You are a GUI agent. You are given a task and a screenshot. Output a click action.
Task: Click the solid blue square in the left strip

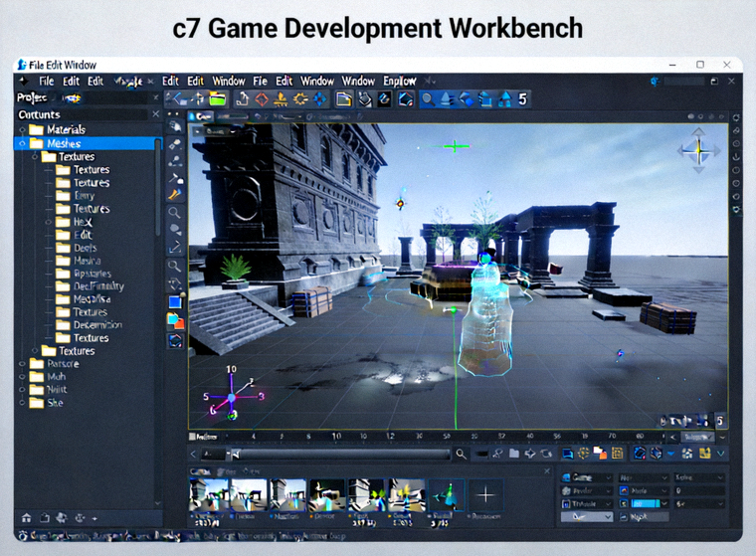174,302
